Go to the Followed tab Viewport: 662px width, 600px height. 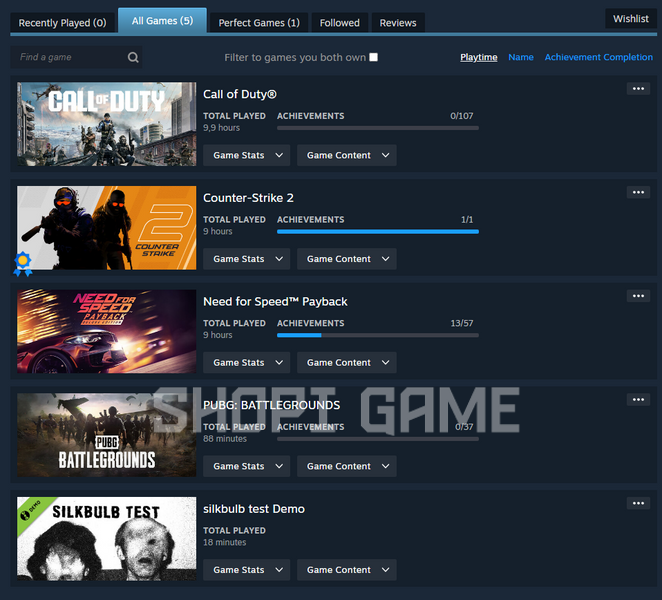coord(340,23)
